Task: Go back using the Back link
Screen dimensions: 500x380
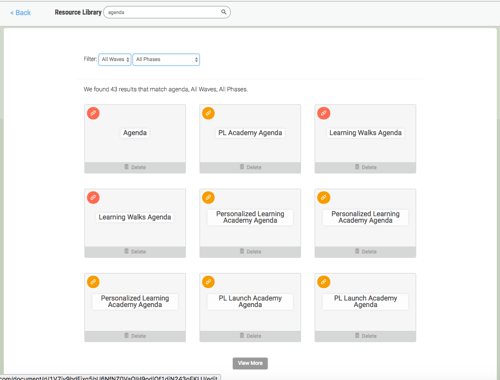Action: click(x=20, y=13)
